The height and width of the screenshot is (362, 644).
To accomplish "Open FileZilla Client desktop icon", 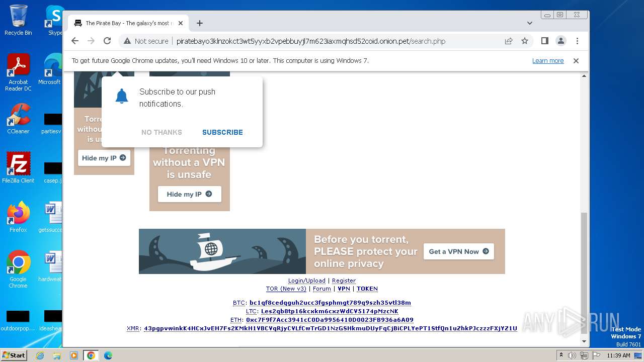I will [18, 168].
